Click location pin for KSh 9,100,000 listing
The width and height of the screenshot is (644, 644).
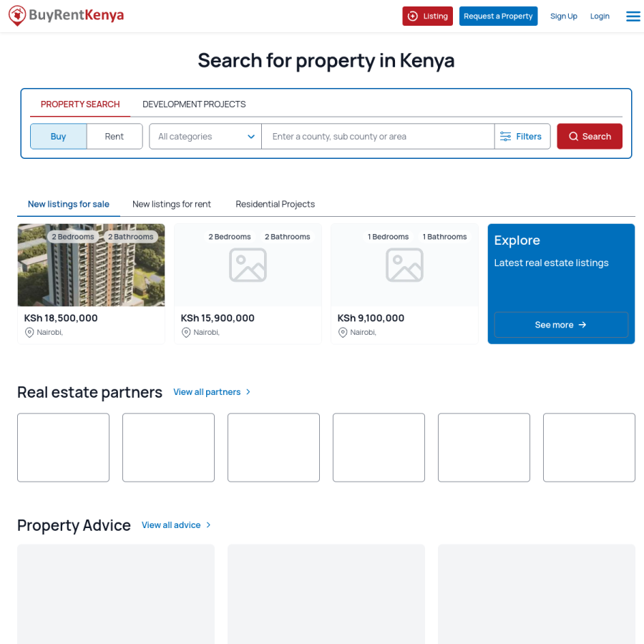point(343,332)
